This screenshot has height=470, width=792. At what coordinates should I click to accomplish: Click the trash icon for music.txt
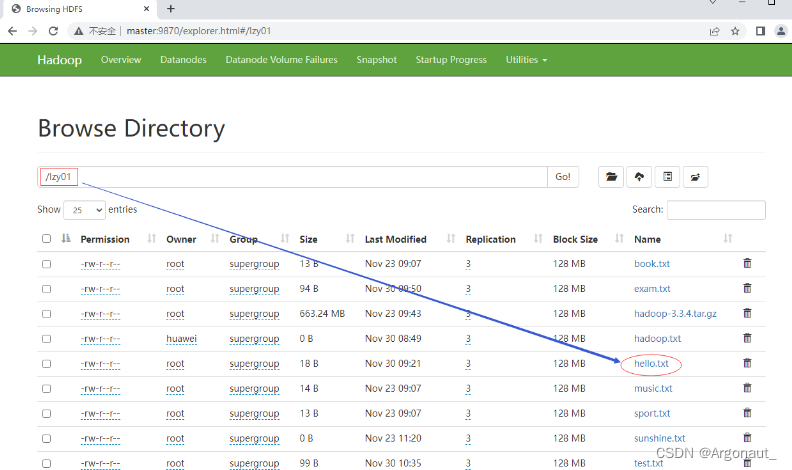(746, 388)
